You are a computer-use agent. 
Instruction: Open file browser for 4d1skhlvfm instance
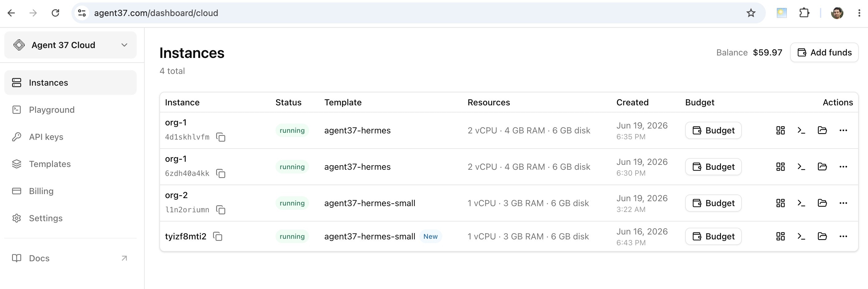point(822,131)
